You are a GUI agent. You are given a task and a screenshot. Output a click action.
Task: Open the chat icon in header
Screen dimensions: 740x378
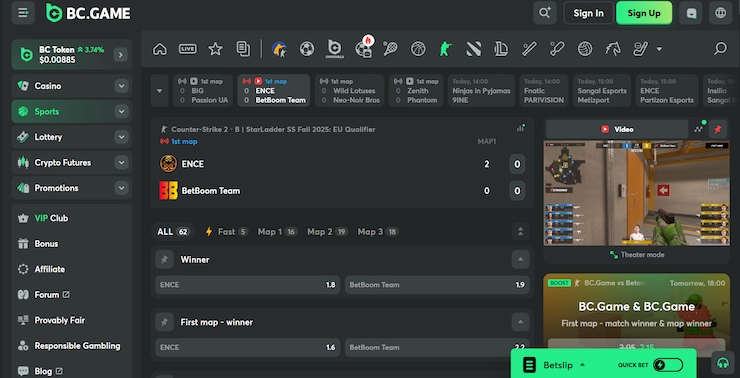click(690, 13)
